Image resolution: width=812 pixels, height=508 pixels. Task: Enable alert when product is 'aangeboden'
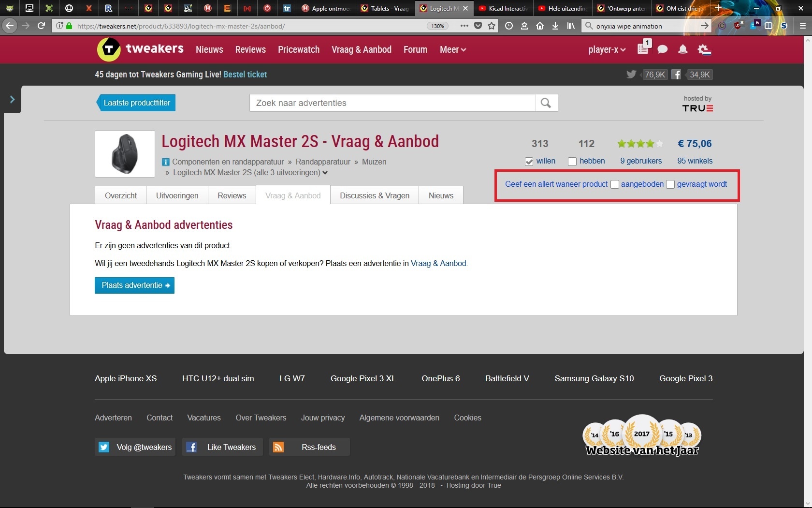click(x=615, y=184)
